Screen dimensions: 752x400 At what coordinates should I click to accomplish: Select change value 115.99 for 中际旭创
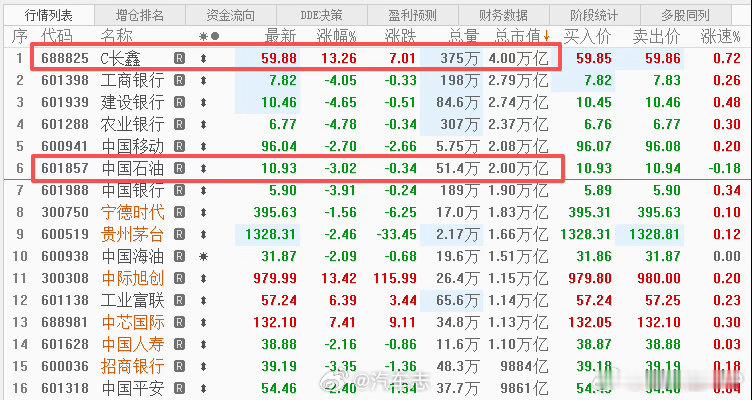(395, 278)
